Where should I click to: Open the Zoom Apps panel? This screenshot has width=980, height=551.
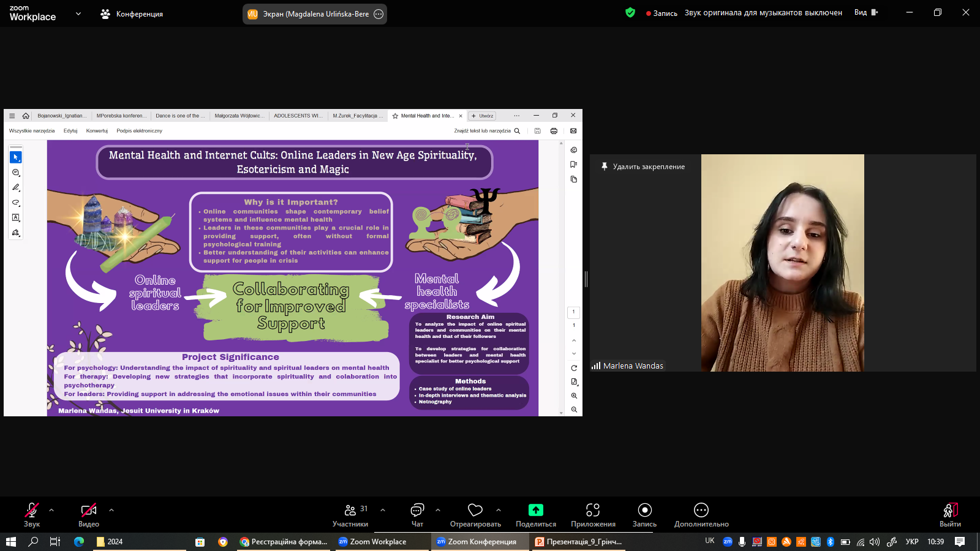[593, 514]
